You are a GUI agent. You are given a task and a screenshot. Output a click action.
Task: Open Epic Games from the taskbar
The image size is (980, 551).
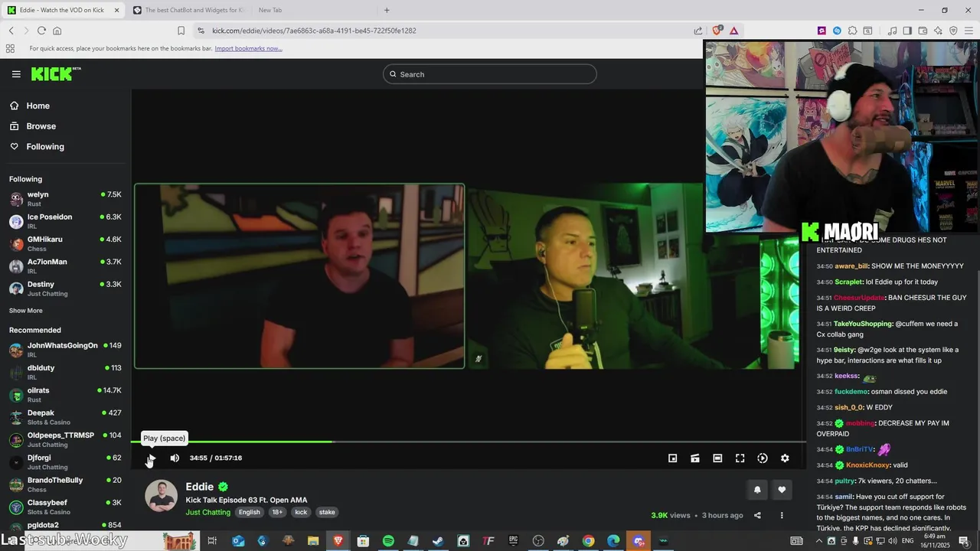pyautogui.click(x=513, y=541)
